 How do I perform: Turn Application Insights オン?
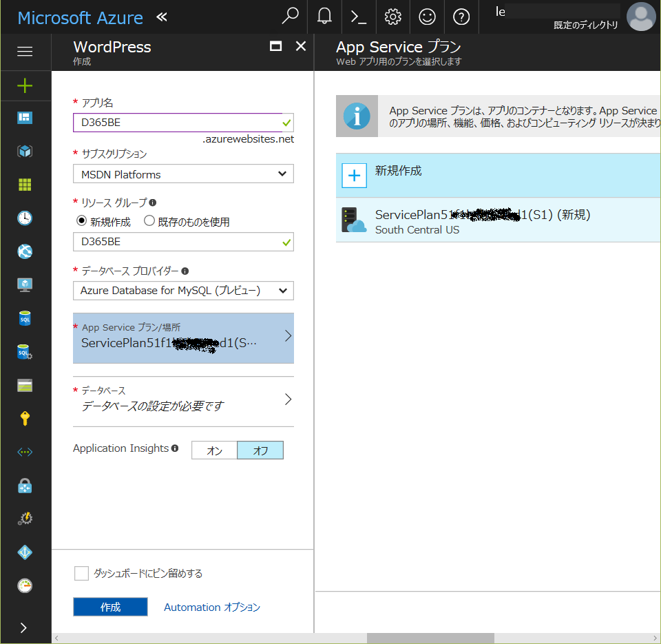point(215,450)
